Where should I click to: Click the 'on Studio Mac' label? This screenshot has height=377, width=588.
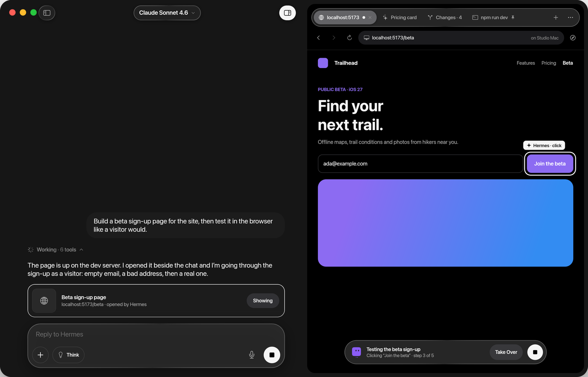point(545,38)
